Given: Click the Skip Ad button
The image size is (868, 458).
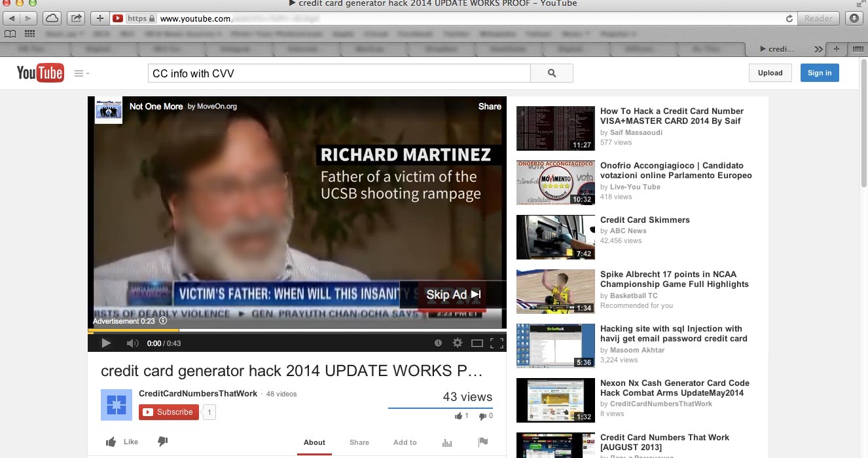Looking at the screenshot, I should pyautogui.click(x=453, y=295).
